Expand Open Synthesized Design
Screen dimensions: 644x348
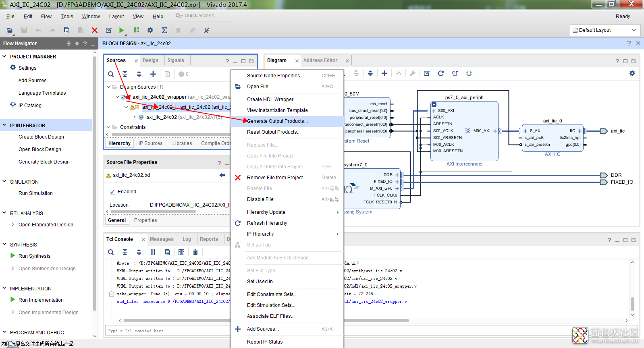13,268
